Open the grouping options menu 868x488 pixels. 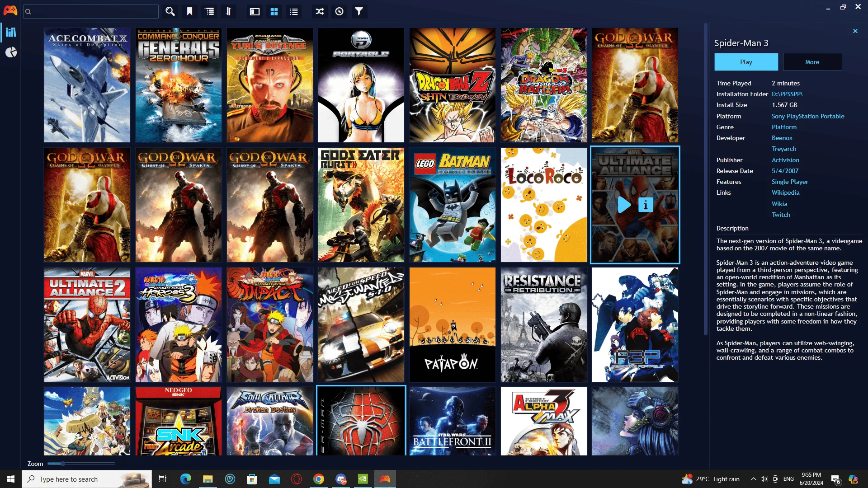(x=210, y=11)
